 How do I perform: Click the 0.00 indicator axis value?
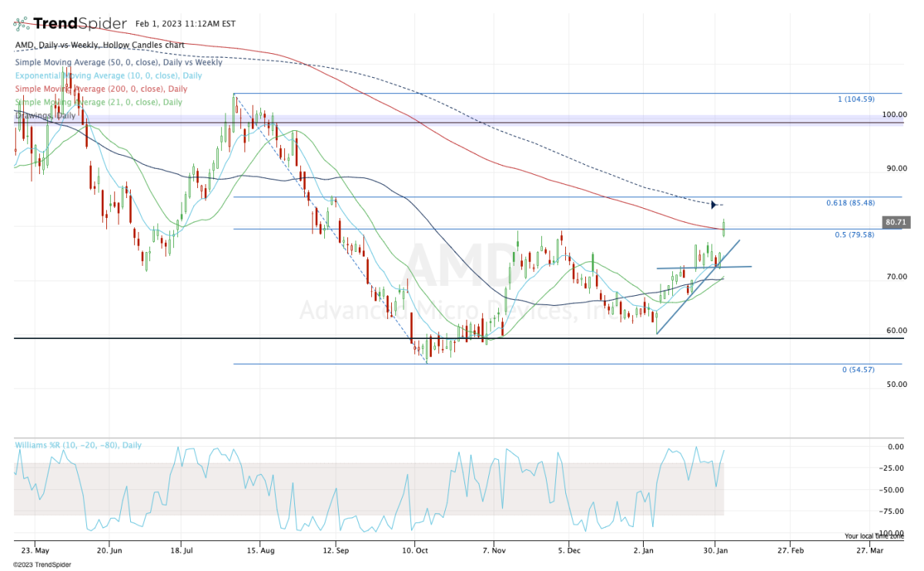[x=897, y=447]
